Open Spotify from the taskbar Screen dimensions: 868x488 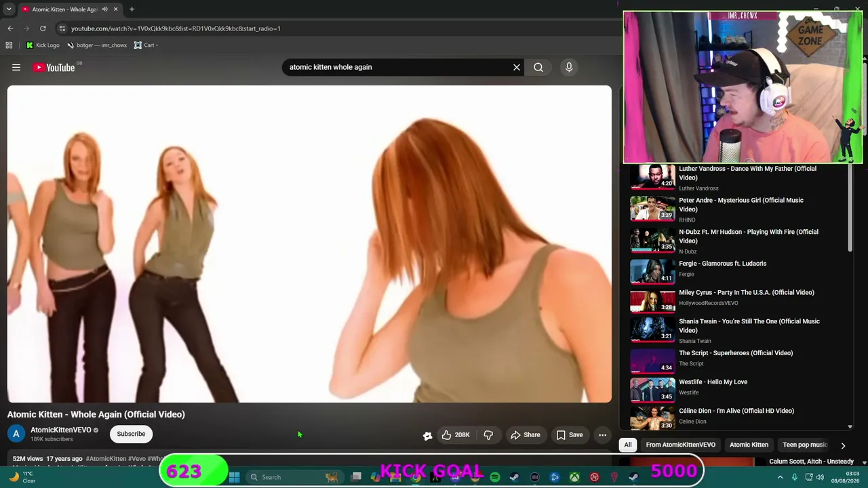point(495,477)
